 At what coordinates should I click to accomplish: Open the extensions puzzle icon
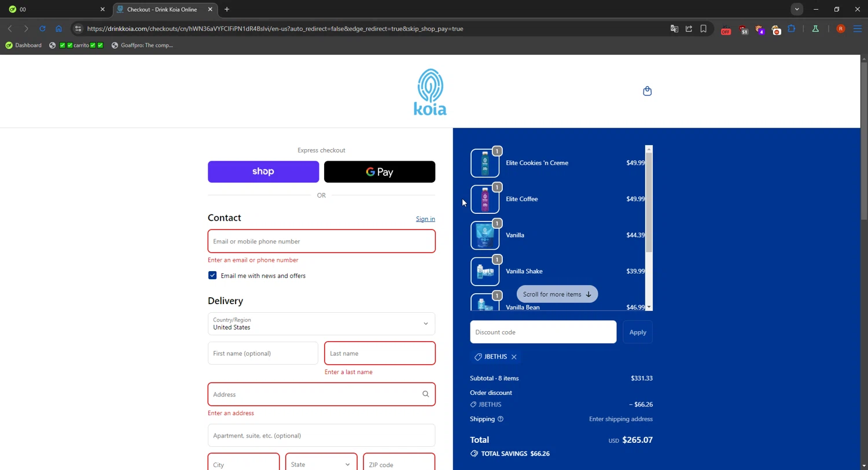click(792, 28)
